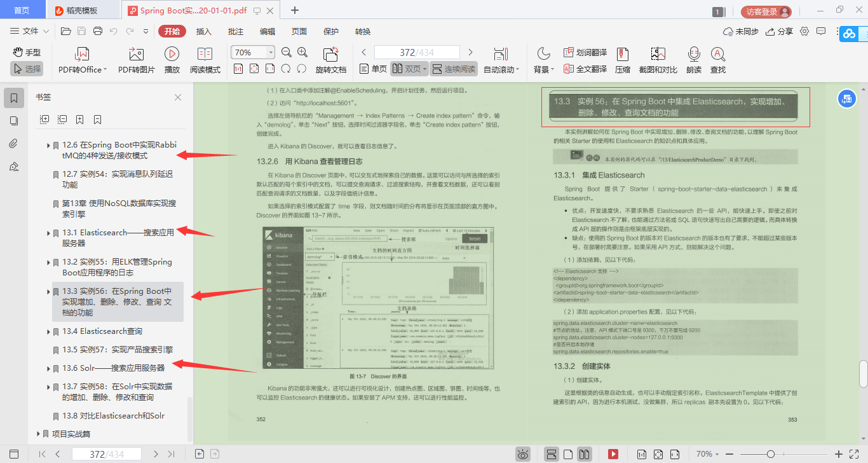Toggle 连续阅读 continuous reading

[x=454, y=69]
